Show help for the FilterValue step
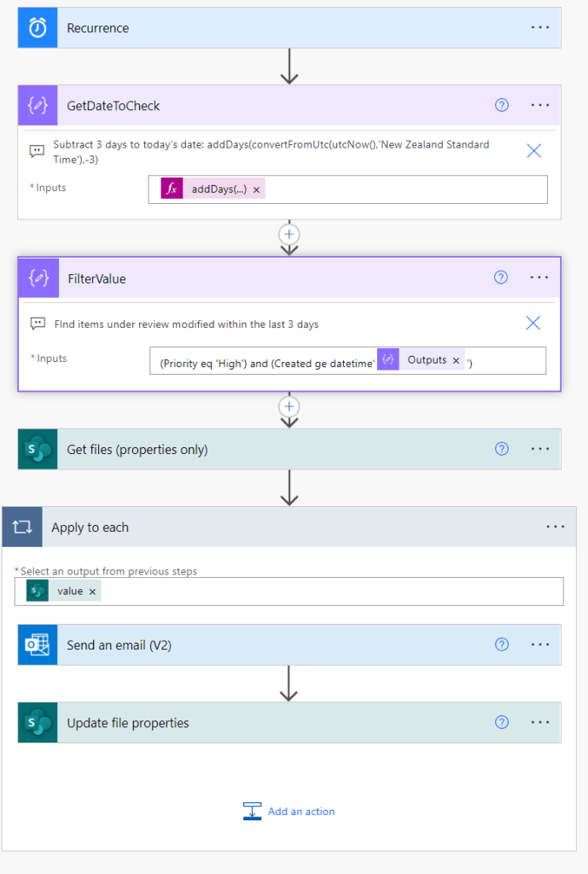 pyautogui.click(x=501, y=277)
